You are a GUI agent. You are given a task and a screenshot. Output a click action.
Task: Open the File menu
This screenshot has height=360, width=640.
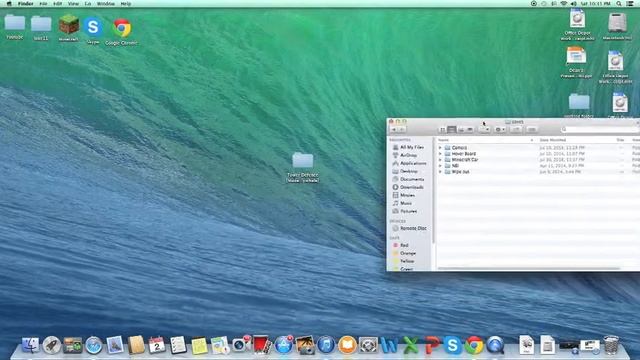(x=43, y=4)
